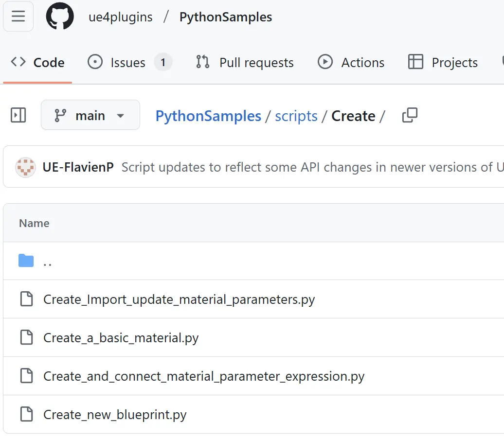
Task: Click the copy path icon
Action: pyautogui.click(x=410, y=116)
